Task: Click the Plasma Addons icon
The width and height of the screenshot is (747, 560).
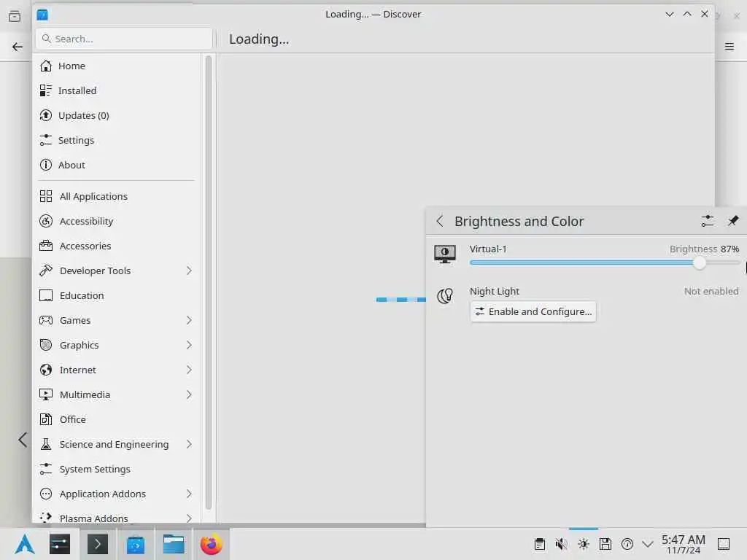Action: pyautogui.click(x=46, y=517)
